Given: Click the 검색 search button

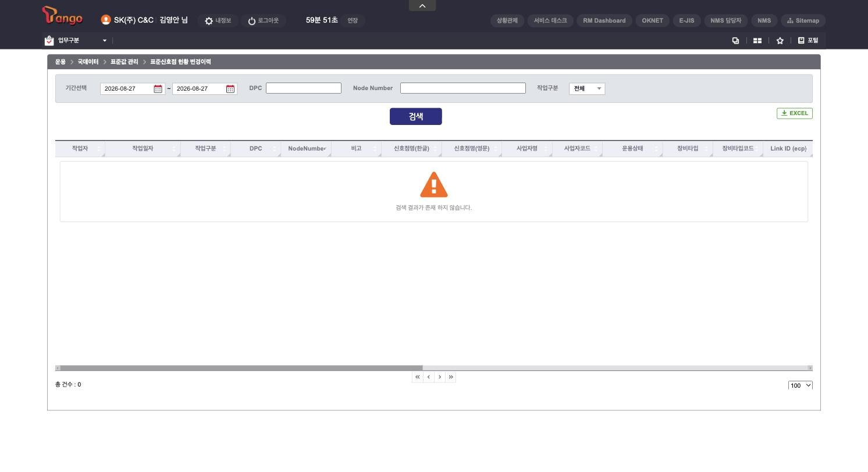Looking at the screenshot, I should coord(416,116).
